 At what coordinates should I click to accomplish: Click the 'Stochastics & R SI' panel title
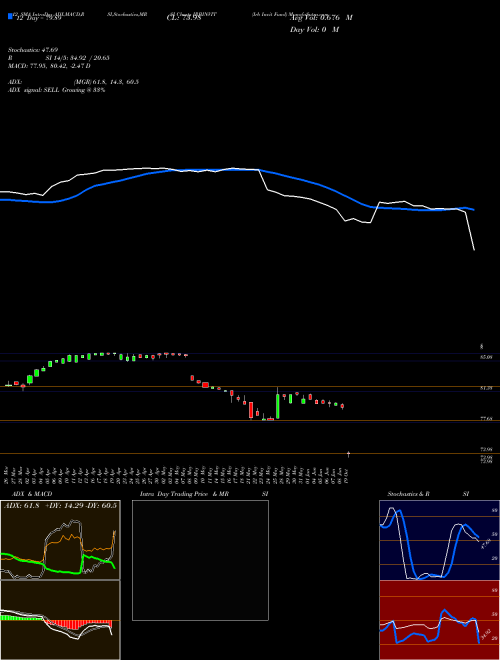click(x=428, y=494)
